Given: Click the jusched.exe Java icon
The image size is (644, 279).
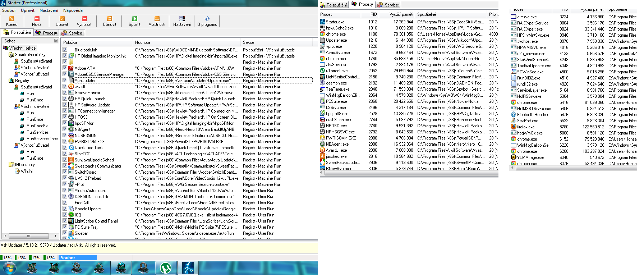Looking at the screenshot, I should (x=323, y=156).
